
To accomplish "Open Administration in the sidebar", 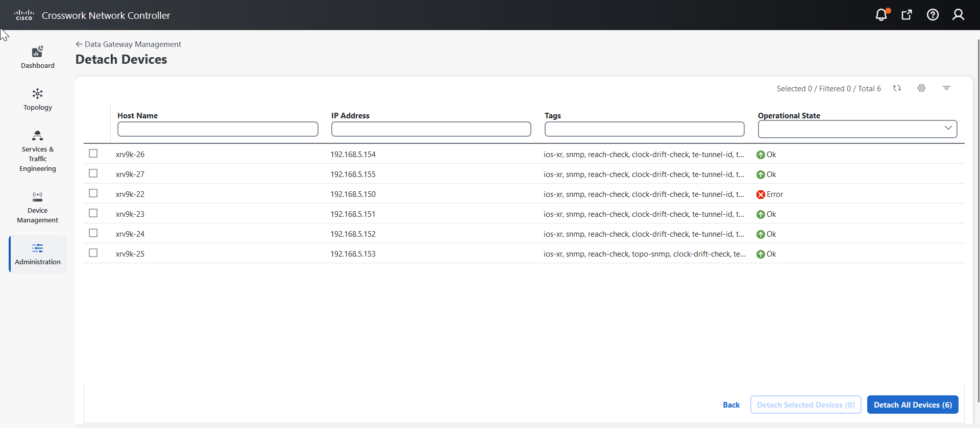I will click(x=38, y=254).
